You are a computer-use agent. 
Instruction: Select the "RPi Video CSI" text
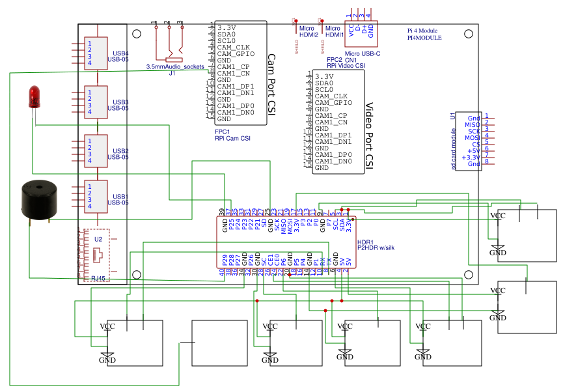(x=346, y=66)
